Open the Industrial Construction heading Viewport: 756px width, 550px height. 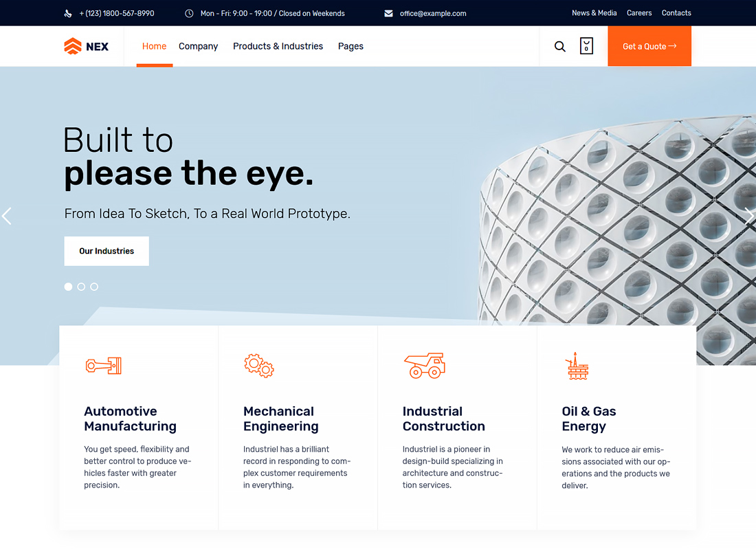tap(443, 419)
